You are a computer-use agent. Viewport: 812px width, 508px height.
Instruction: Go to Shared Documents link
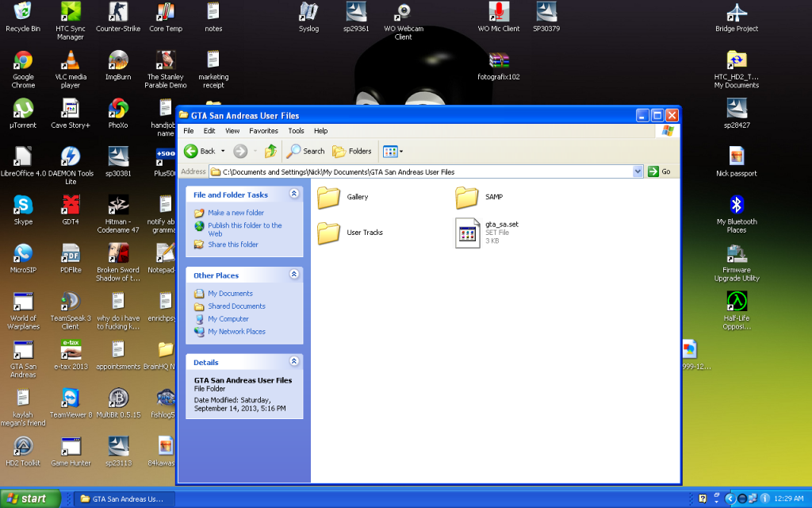point(236,306)
